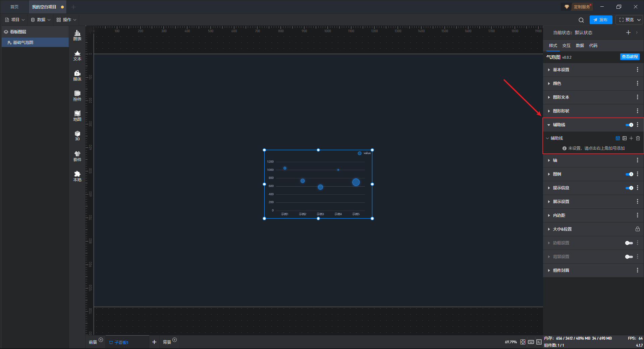Switch to the 交互 interaction tab
The image size is (644, 349).
[x=566, y=46]
